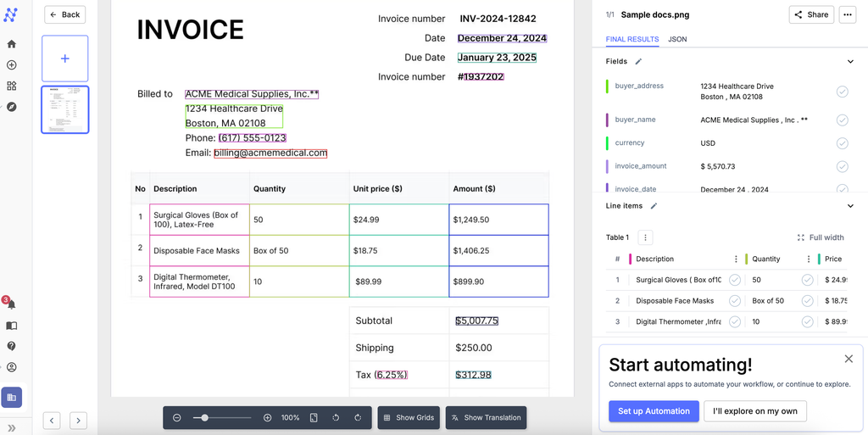Screen dimensions: 868x435
Task: Open the compass explore icon
Action: click(x=11, y=107)
